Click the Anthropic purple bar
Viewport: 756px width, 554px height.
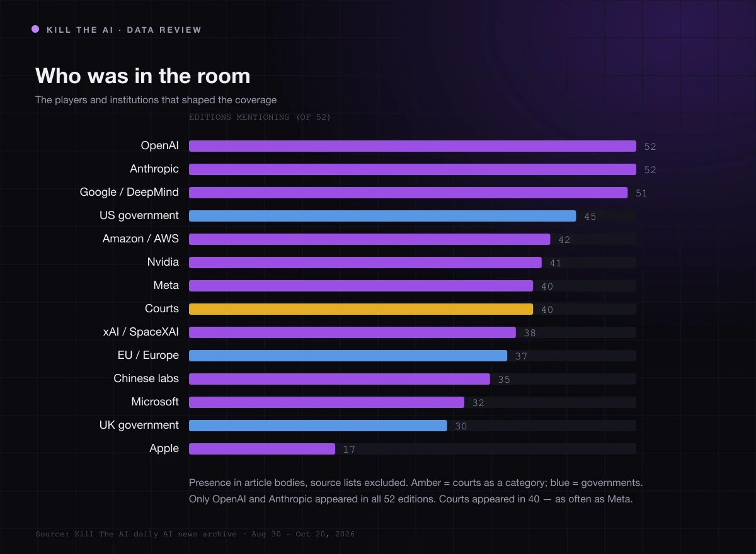[413, 169]
